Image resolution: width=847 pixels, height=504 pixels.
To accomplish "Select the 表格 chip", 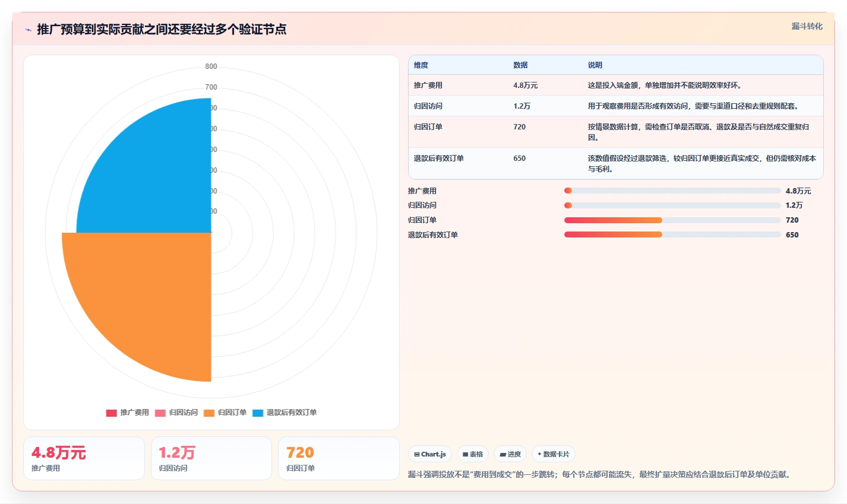I will [473, 454].
